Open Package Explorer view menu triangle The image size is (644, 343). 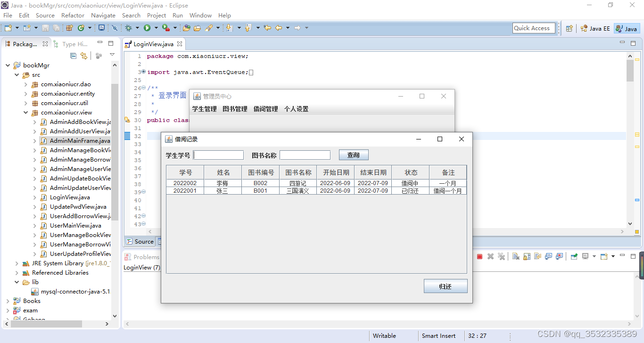(112, 55)
